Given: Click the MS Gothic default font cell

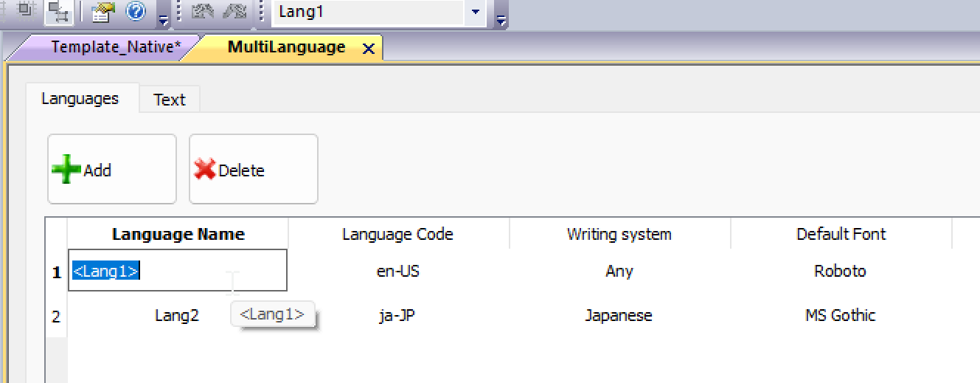Looking at the screenshot, I should pyautogui.click(x=841, y=315).
